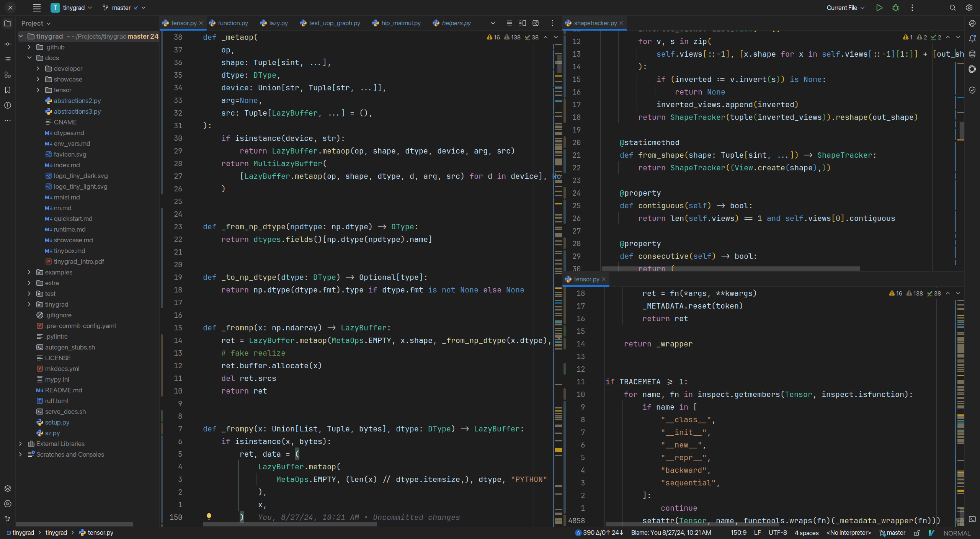Viewport: 980px width, 539px height.
Task: Switch to lazy.py editor tab
Action: [x=274, y=23]
